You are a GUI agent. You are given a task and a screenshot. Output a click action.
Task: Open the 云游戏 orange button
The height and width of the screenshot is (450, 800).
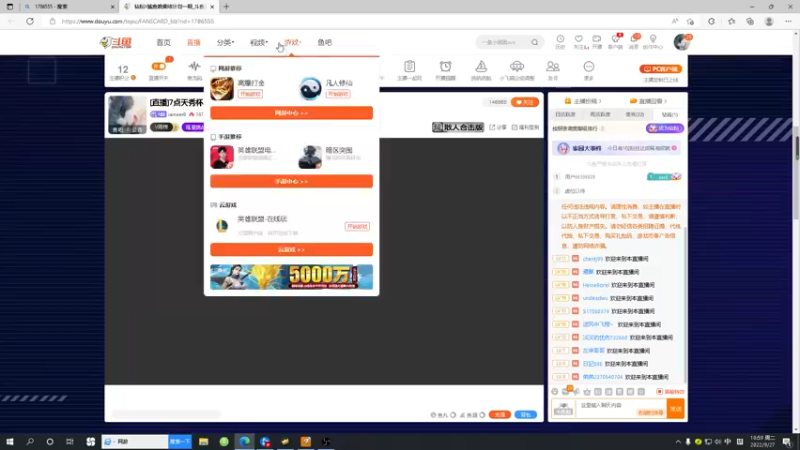pos(291,249)
